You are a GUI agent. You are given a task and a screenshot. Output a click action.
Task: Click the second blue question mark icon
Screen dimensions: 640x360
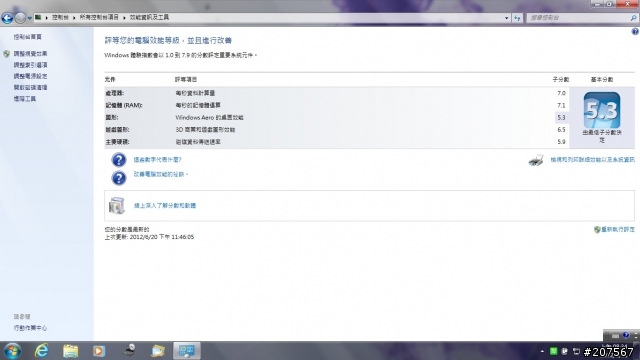tap(119, 178)
